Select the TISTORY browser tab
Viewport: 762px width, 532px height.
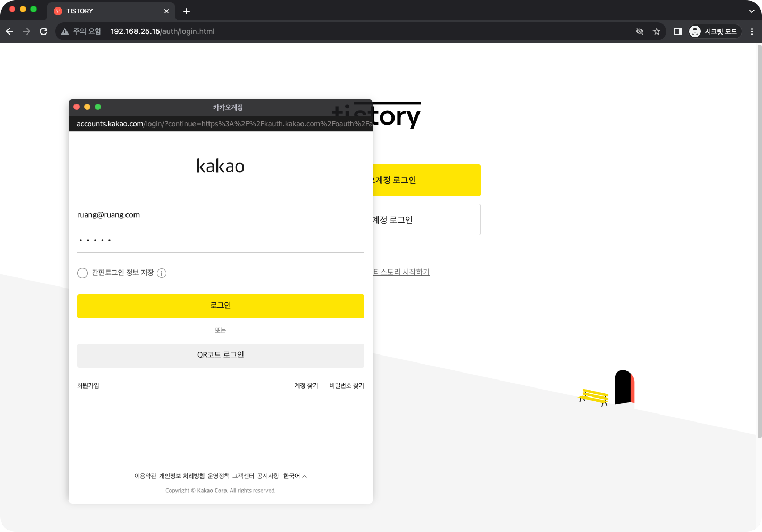coord(112,11)
